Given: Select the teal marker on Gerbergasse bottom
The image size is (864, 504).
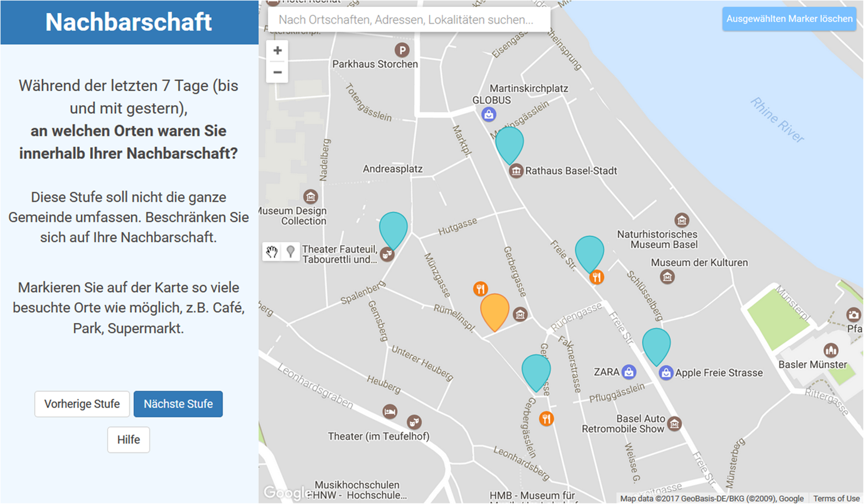Looking at the screenshot, I should pos(536,370).
